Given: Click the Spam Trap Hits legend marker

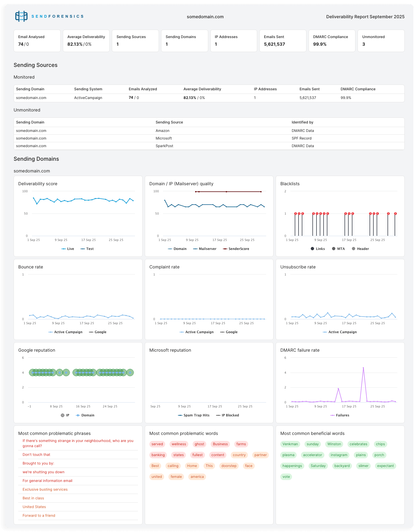Looking at the screenshot, I should [180, 415].
